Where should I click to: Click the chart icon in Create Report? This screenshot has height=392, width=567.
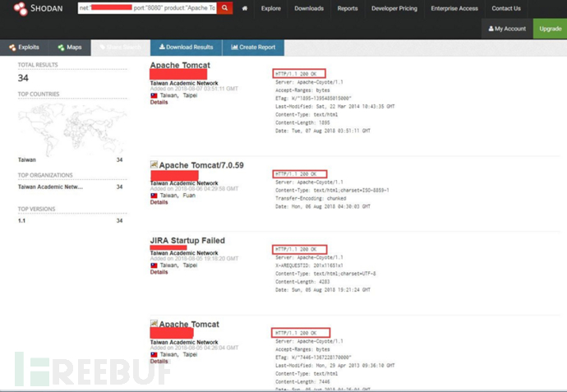click(234, 47)
